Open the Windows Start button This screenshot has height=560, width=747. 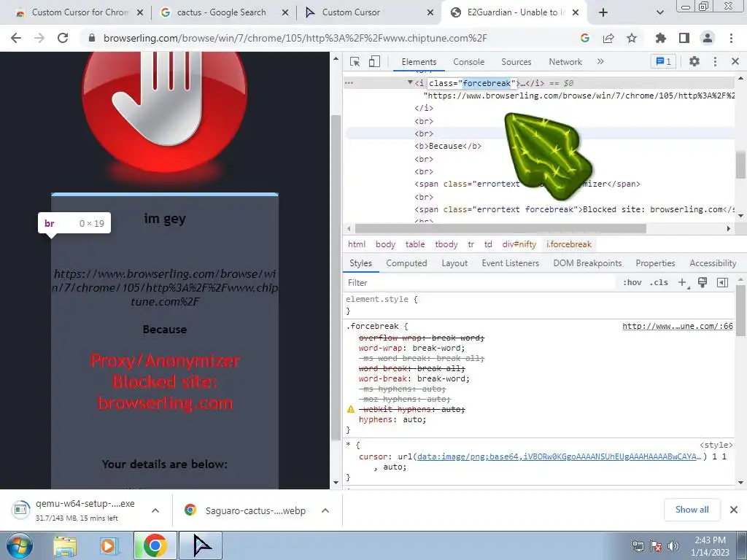(x=20, y=545)
